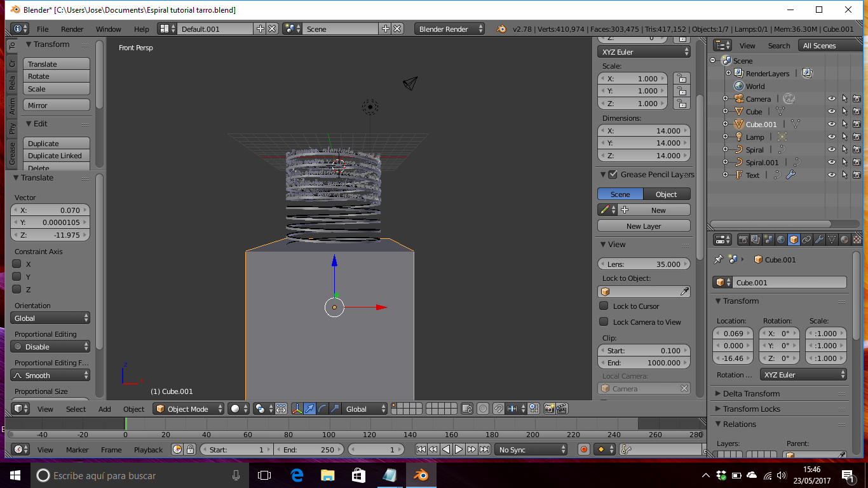868x488 pixels.
Task: Open the Scene properties tab icon
Action: tap(768, 240)
